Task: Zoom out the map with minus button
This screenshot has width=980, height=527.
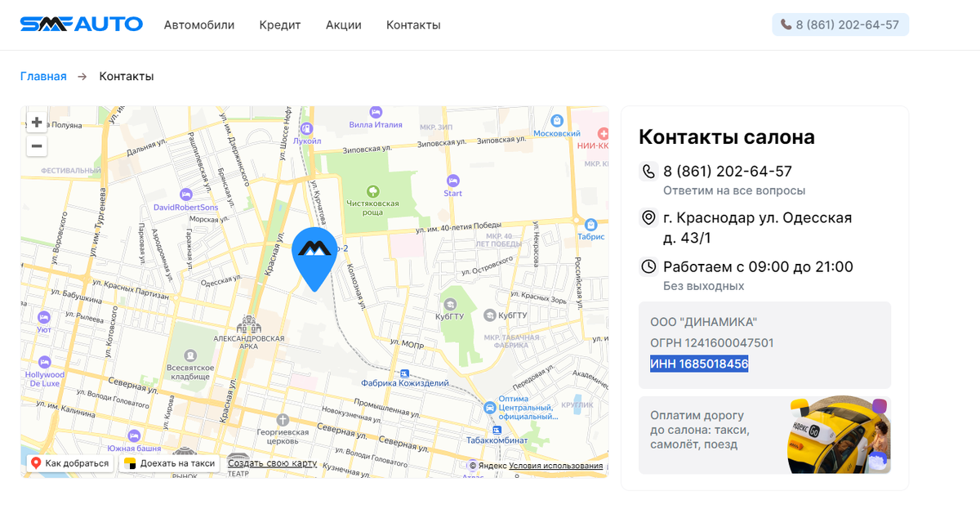Action: click(37, 146)
